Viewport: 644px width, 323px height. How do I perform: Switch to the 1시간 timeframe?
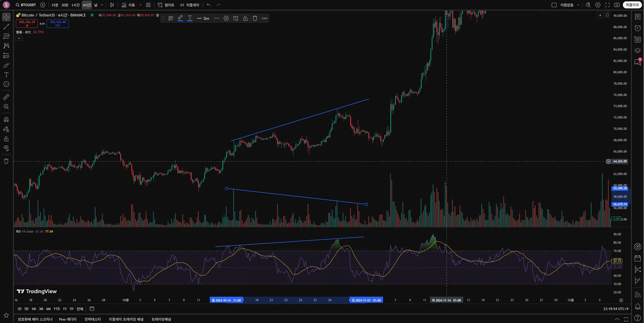(x=75, y=5)
